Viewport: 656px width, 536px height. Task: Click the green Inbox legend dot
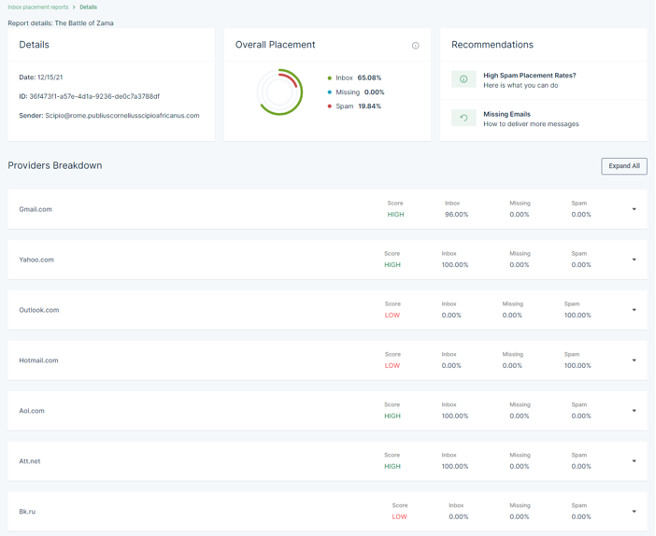coord(330,78)
